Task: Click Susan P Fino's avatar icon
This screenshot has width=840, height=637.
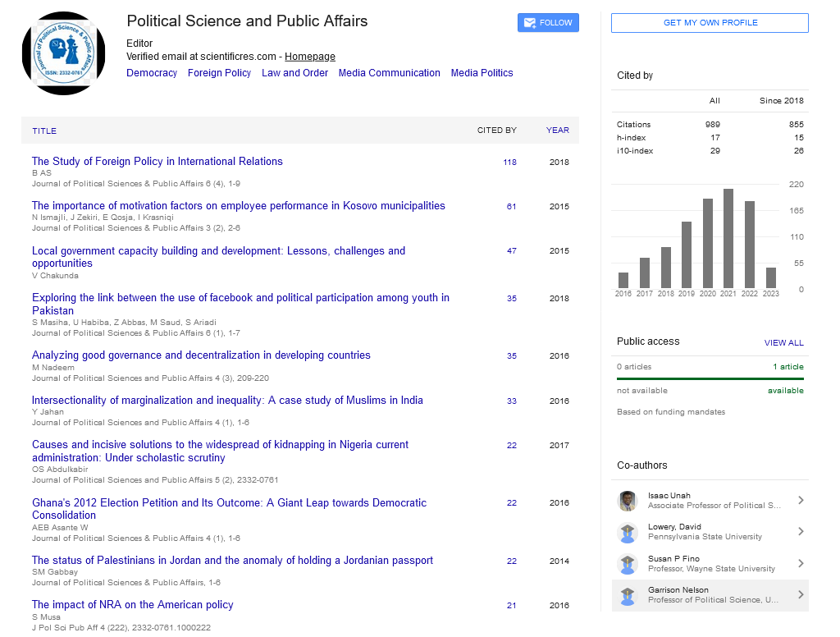Action: tap(628, 564)
